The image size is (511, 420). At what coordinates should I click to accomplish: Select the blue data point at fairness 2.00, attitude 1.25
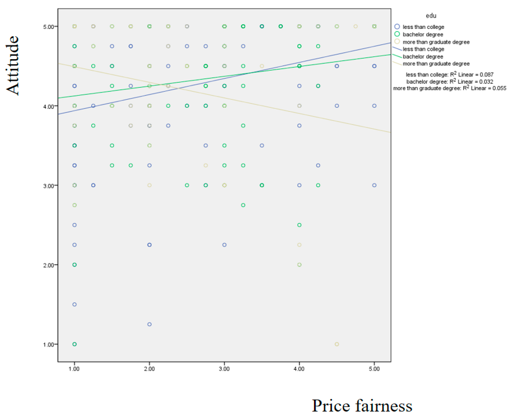pos(149,324)
